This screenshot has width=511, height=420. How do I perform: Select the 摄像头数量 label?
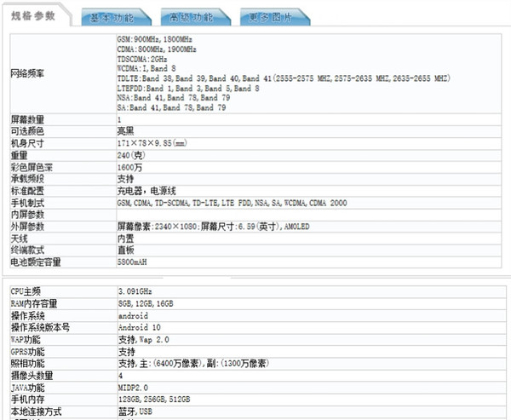click(x=32, y=376)
